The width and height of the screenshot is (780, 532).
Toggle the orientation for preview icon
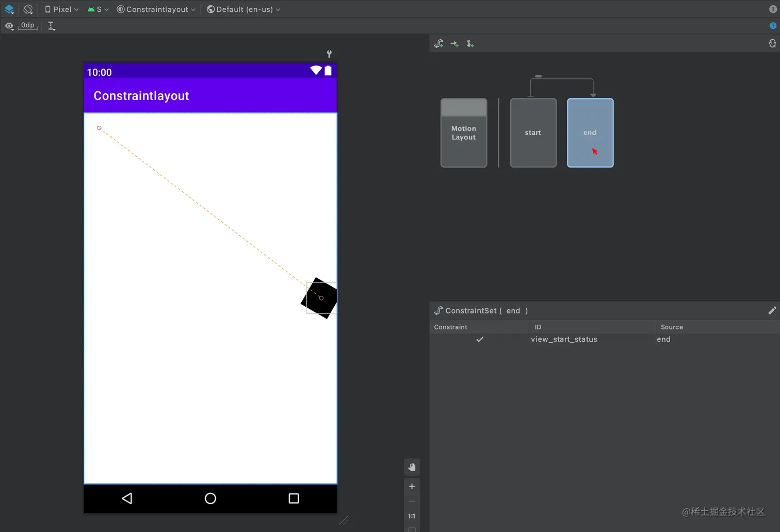(x=28, y=9)
